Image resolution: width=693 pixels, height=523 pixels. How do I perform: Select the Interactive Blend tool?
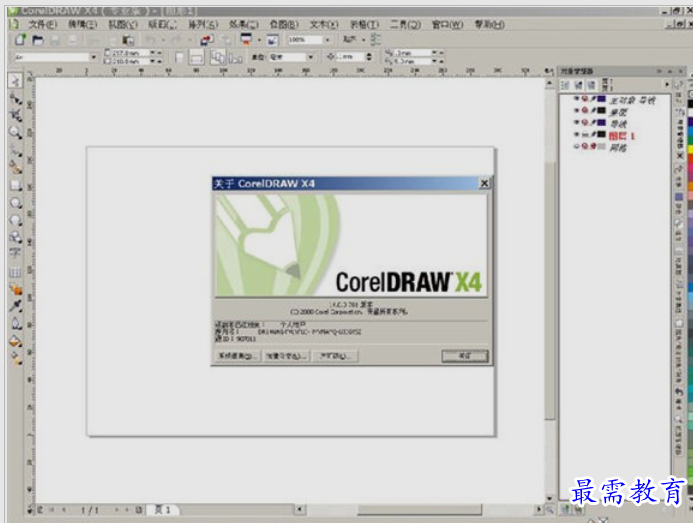pyautogui.click(x=15, y=289)
